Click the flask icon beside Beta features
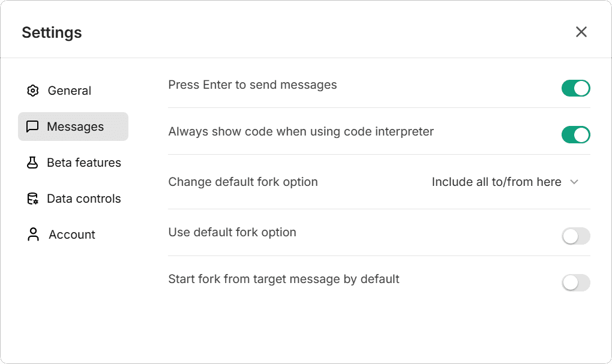 pos(33,163)
